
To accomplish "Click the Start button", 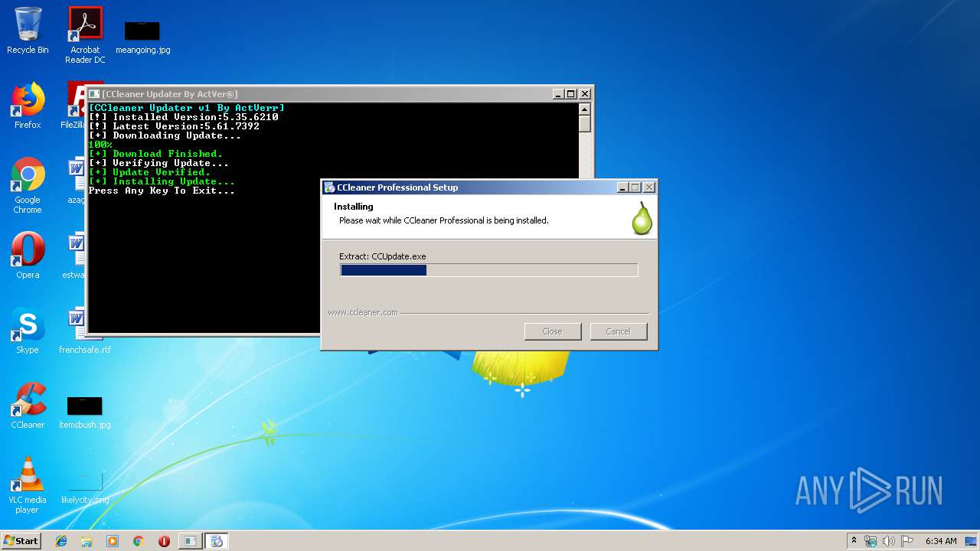I will tap(21, 540).
